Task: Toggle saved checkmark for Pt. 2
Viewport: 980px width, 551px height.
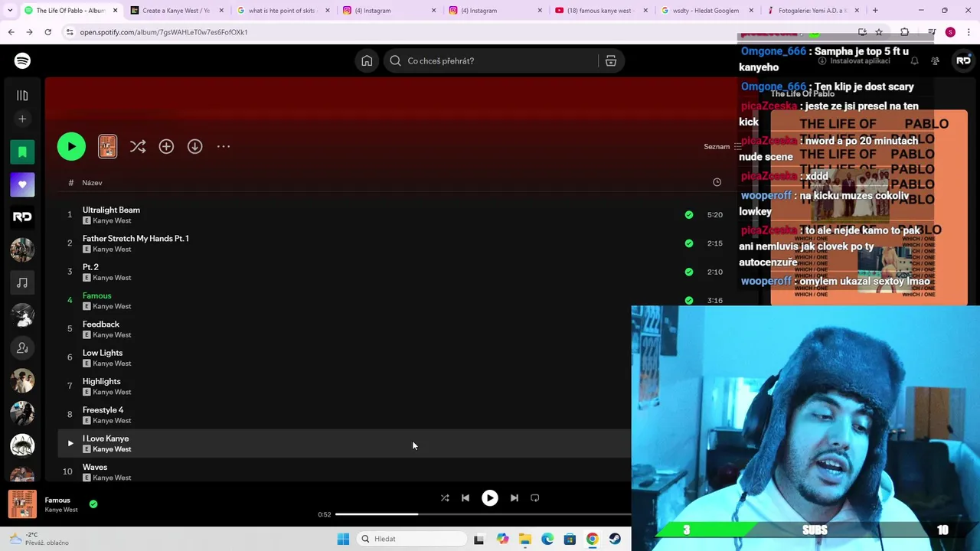Action: tap(689, 272)
